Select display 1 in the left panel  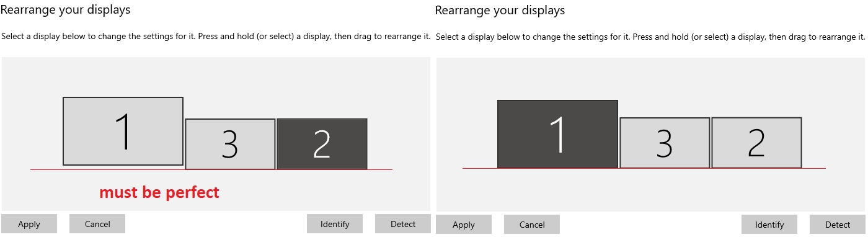coord(123,131)
